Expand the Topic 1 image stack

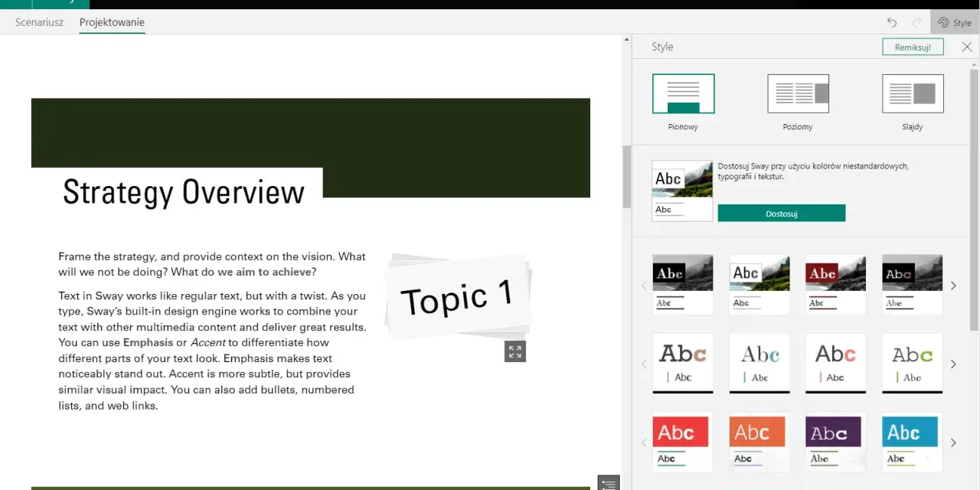click(x=515, y=351)
